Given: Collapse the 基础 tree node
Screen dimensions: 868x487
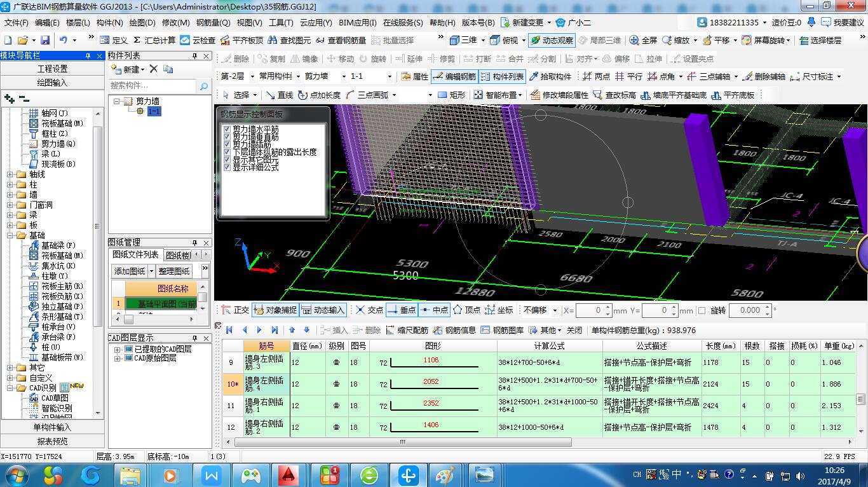Looking at the screenshot, I should point(10,235).
